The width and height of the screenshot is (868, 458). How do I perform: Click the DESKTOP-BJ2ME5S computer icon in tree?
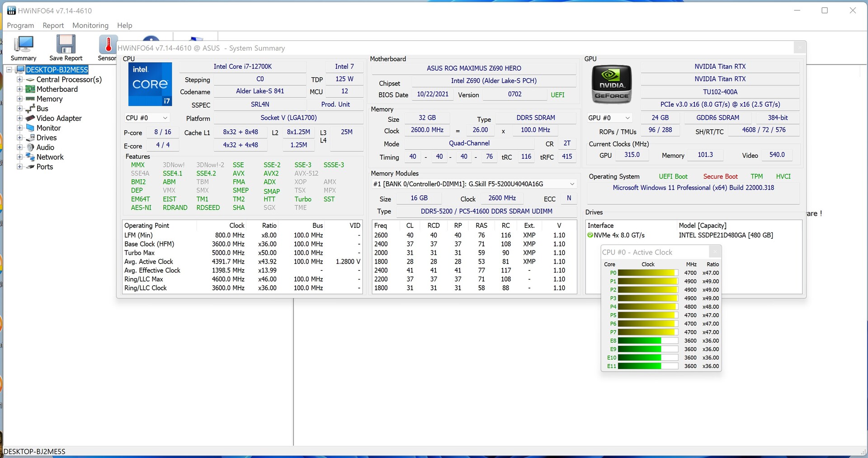[20, 70]
